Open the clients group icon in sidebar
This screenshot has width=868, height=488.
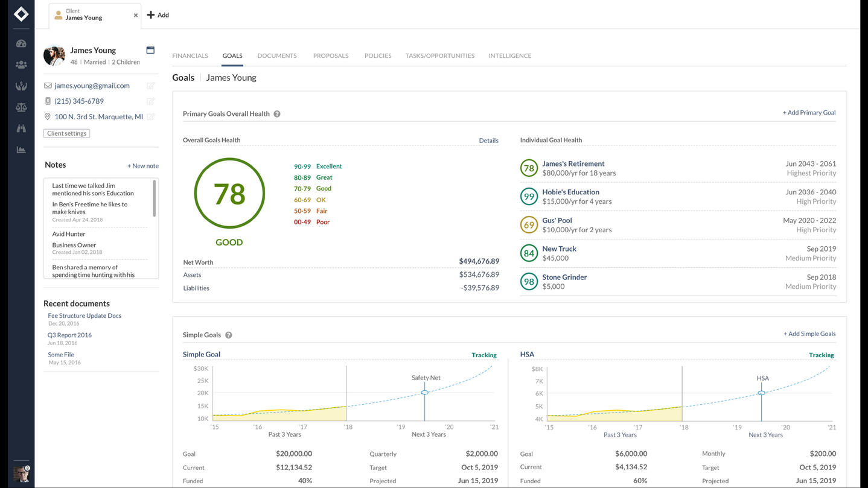tap(21, 65)
